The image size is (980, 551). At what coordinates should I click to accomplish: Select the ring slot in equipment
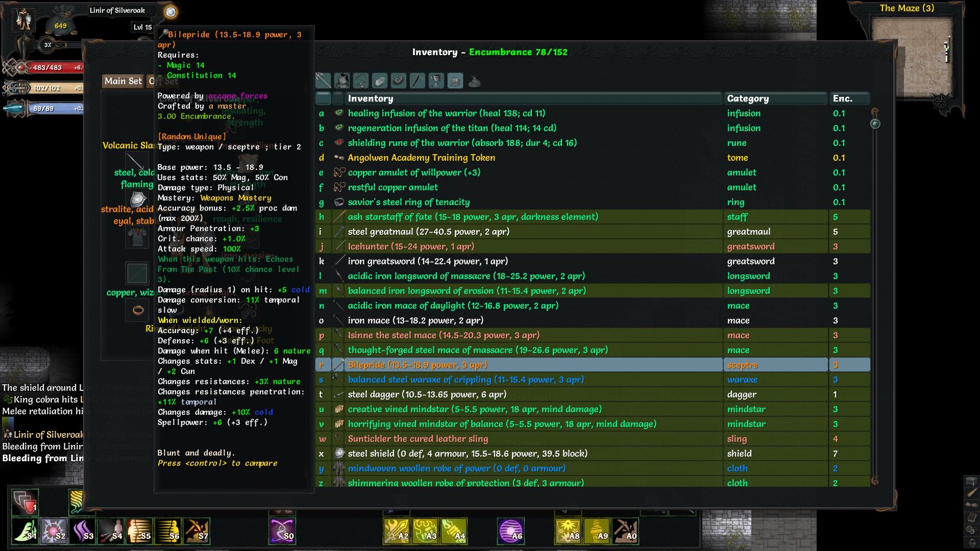coord(137,310)
